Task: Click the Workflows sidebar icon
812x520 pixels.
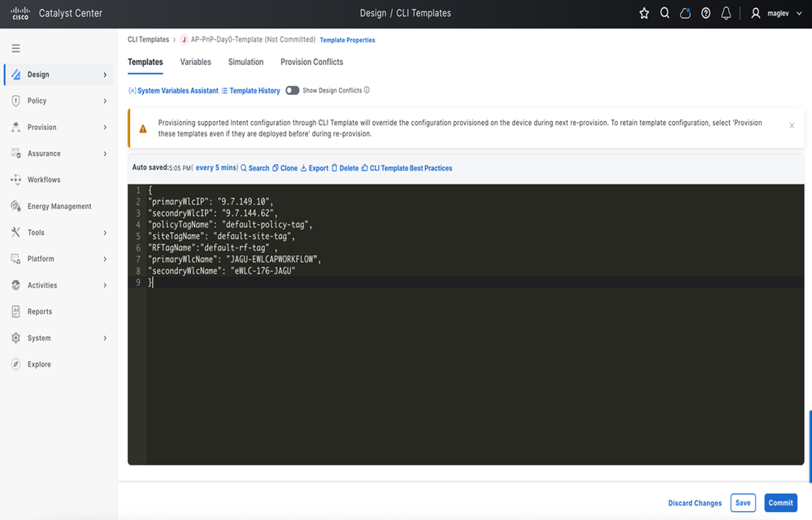Action: 16,180
